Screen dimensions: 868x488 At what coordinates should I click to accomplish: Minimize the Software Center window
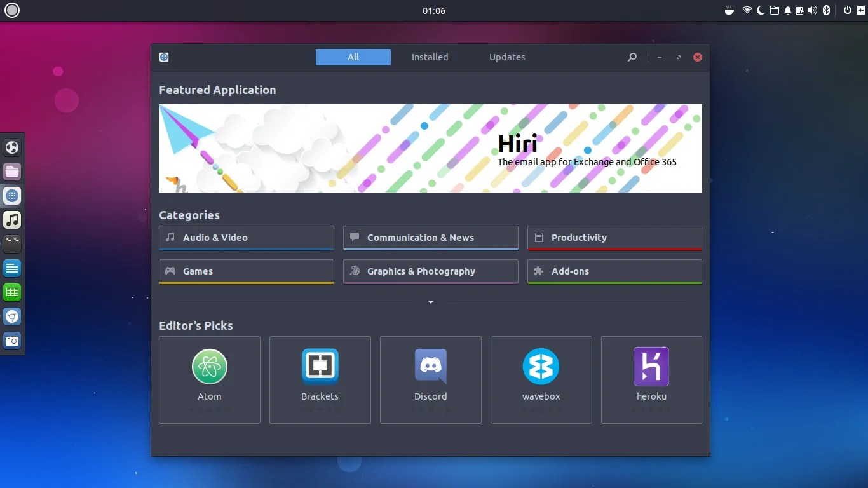(660, 57)
